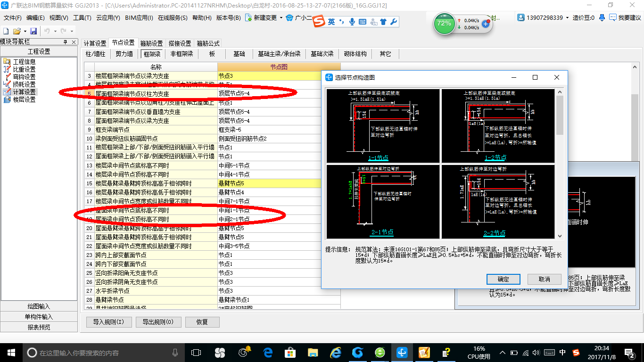
Task: Open the 工具(T) menu
Action: pos(82,18)
